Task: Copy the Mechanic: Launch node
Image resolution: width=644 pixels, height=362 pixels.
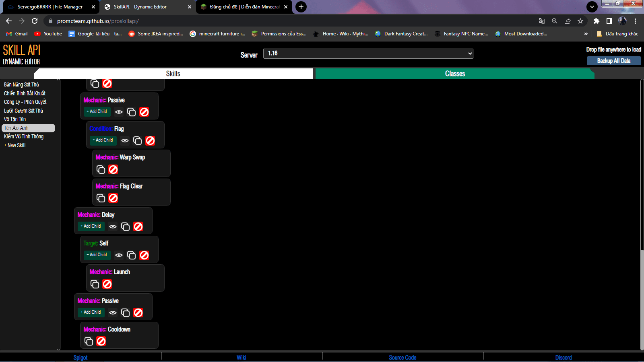Action: click(x=95, y=284)
